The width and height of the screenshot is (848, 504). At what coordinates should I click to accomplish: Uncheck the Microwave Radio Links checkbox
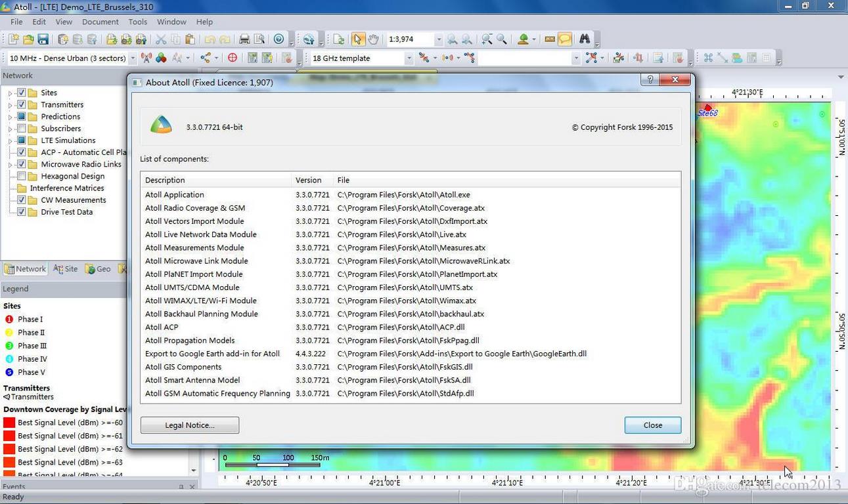coord(22,164)
